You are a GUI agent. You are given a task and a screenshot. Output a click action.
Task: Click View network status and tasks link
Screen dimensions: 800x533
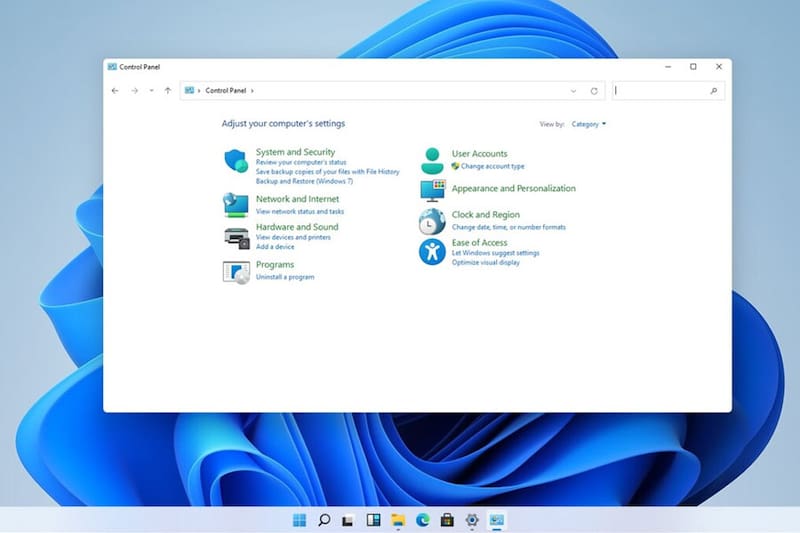pos(300,212)
